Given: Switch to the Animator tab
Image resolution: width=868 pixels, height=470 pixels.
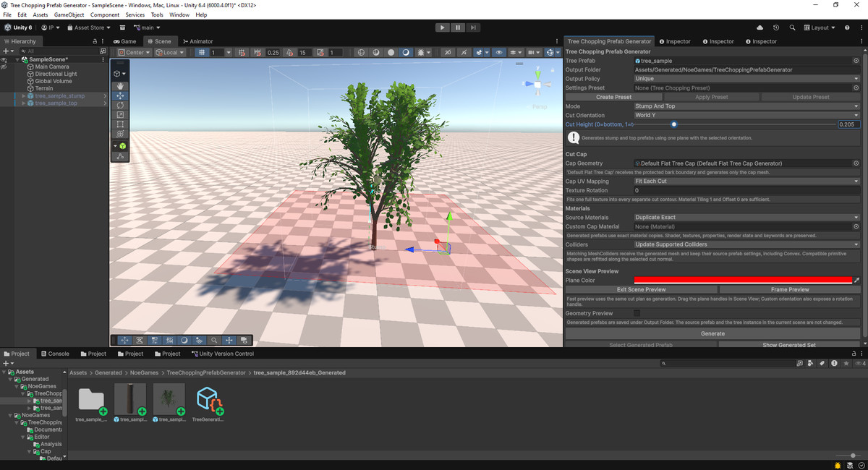Looking at the screenshot, I should point(197,41).
